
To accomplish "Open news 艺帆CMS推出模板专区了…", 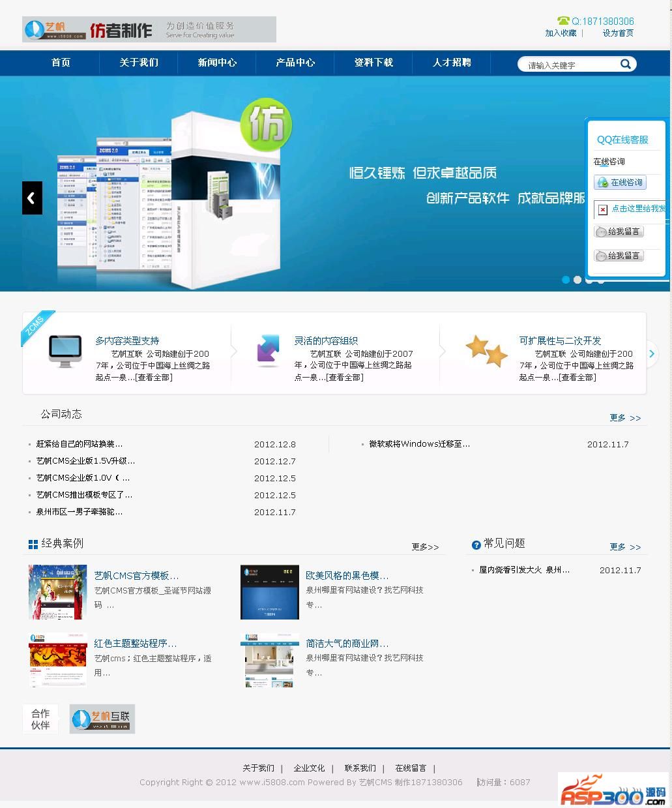I will (x=85, y=495).
